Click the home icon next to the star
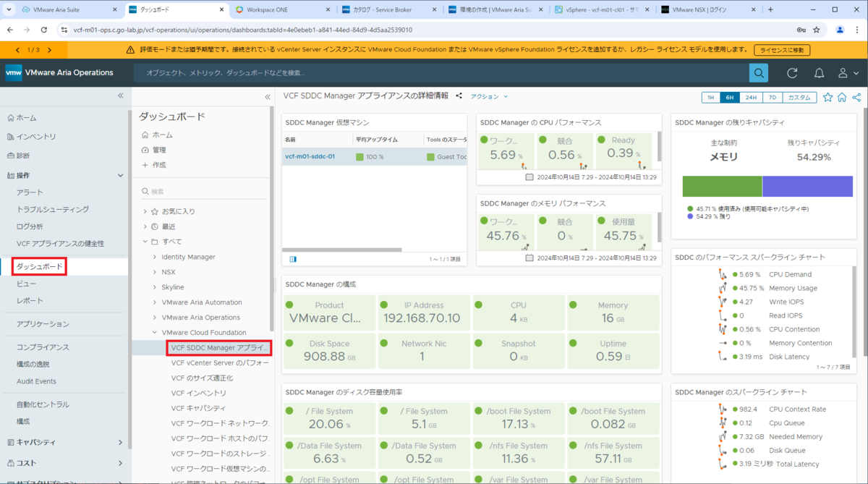Image resolution: width=868 pixels, height=484 pixels. pyautogui.click(x=842, y=98)
